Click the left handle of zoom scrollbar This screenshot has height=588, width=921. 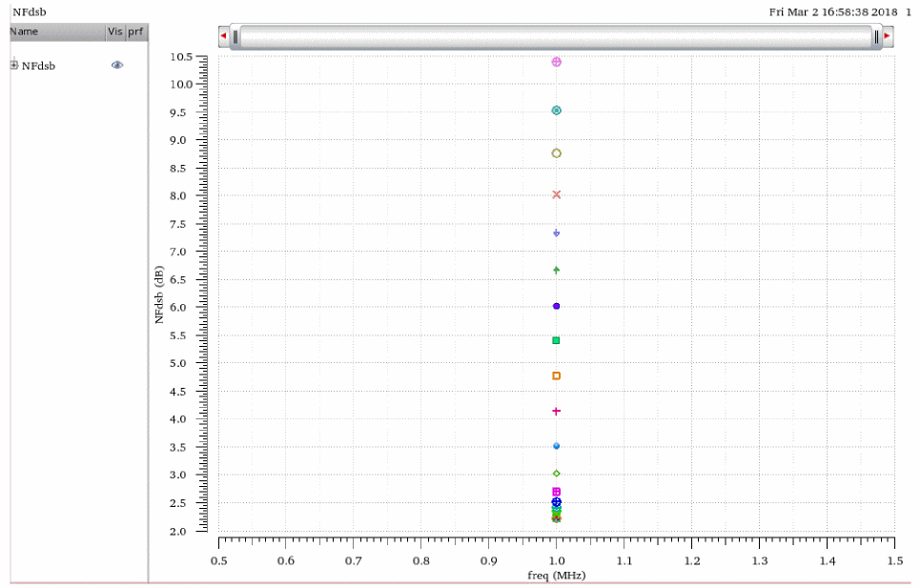[236, 36]
